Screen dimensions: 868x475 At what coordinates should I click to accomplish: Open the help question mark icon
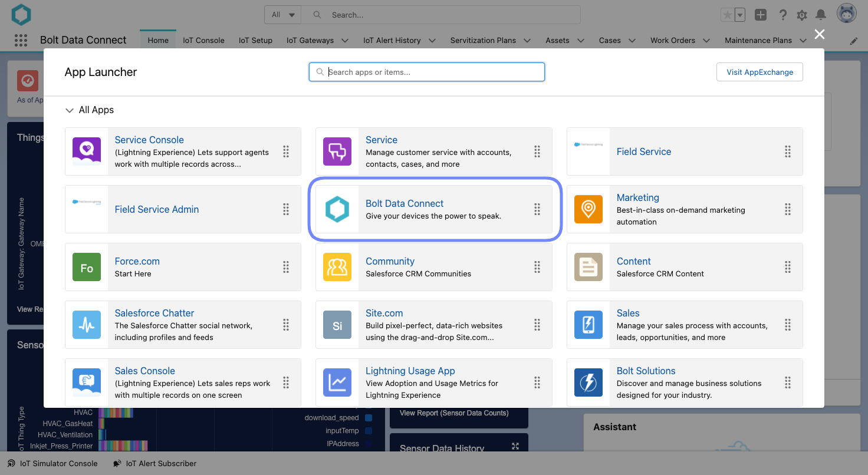(782, 15)
